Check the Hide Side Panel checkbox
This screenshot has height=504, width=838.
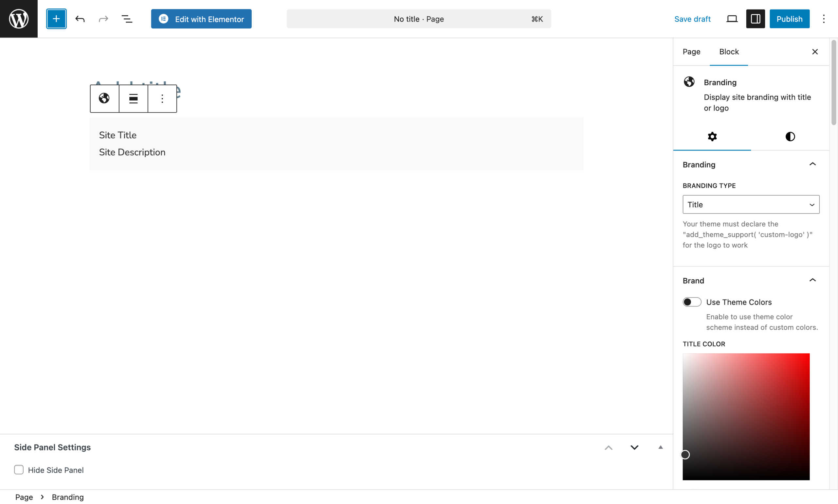point(19,470)
